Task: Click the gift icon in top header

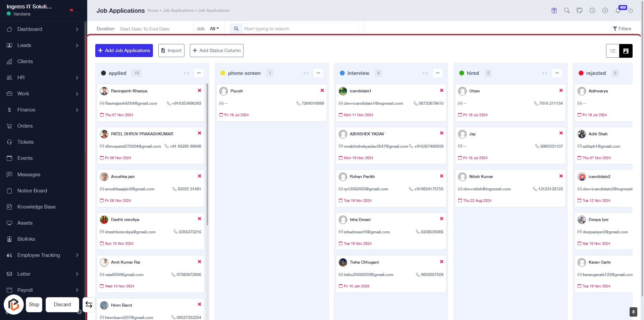Action: point(554,10)
